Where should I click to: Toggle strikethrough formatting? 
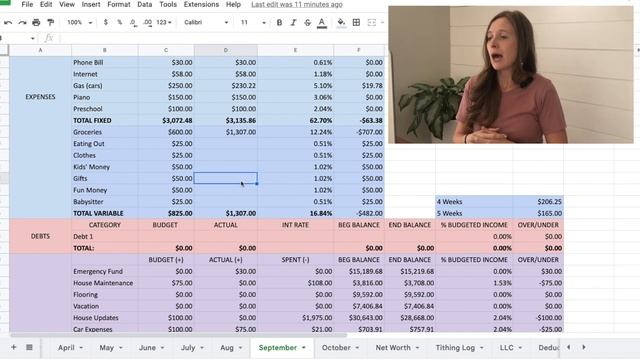tap(307, 22)
